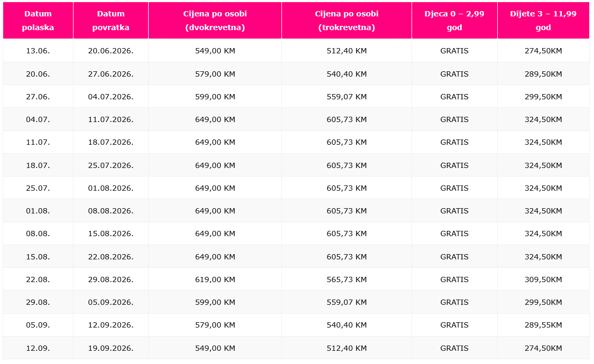The width and height of the screenshot is (594, 364).
Task: Click child price 289,55KM
Action: tap(543, 325)
